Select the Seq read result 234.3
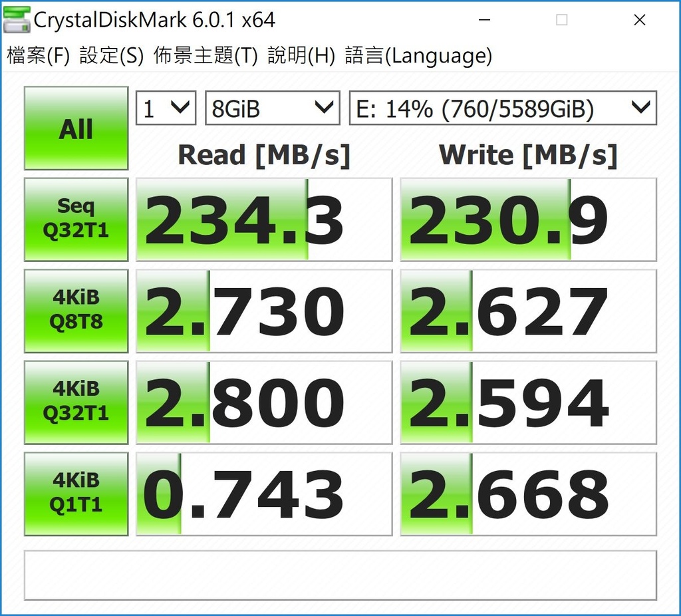The image size is (681, 616). point(264,220)
